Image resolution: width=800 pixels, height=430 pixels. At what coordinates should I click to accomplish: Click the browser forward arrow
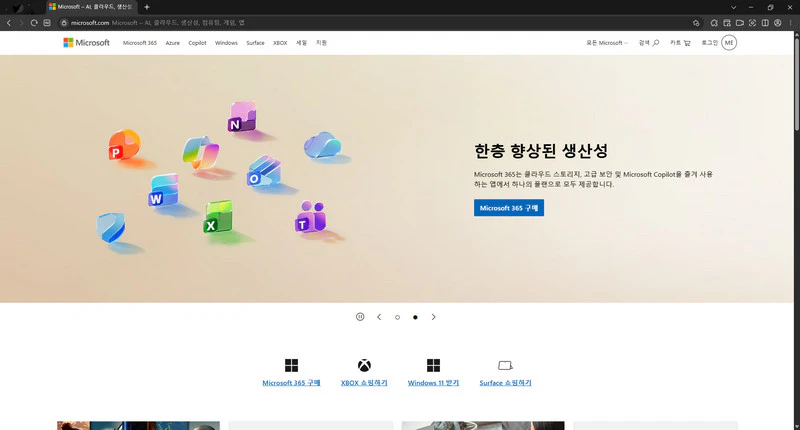coord(21,22)
